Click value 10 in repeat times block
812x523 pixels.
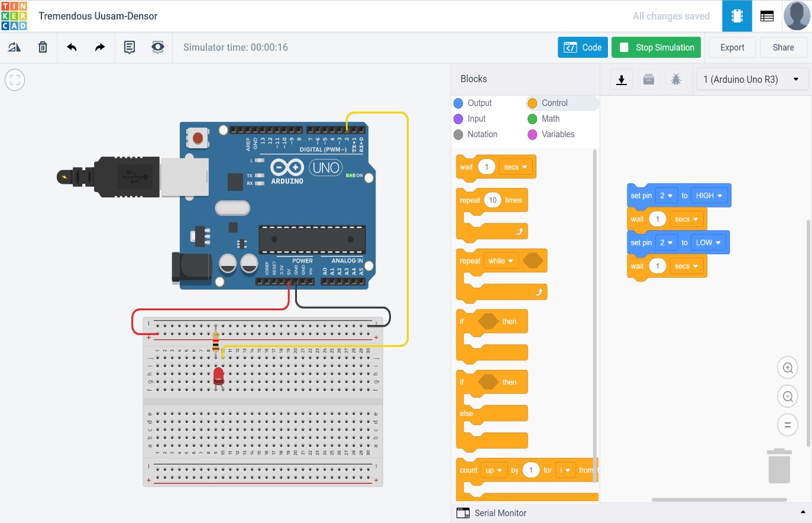[x=493, y=200]
